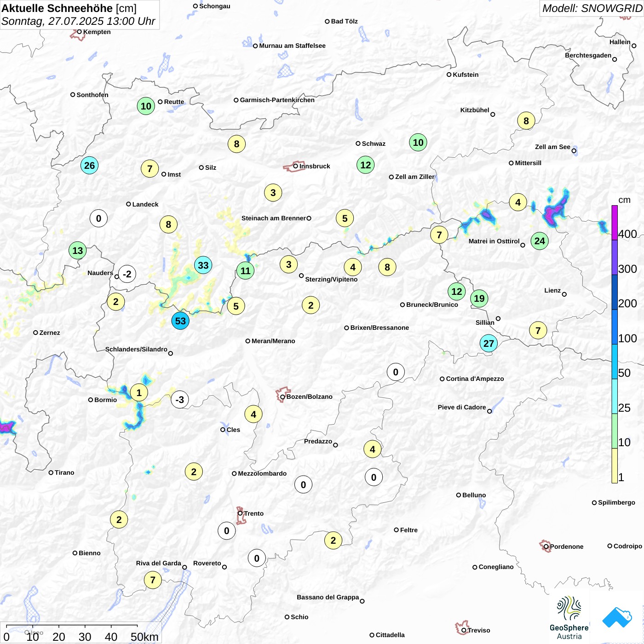Select the 27 cm marker near Sillian
The image size is (644, 644).
pos(489,343)
